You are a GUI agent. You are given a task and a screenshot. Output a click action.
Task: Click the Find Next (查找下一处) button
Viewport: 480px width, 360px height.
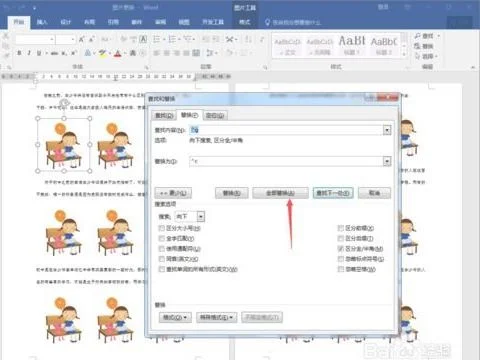pyautogui.click(x=333, y=193)
